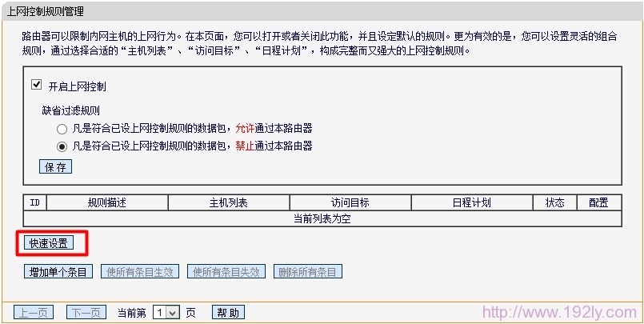Click the 上网控制规则管理 page title
Screen dimensions: 644x324
coord(45,11)
